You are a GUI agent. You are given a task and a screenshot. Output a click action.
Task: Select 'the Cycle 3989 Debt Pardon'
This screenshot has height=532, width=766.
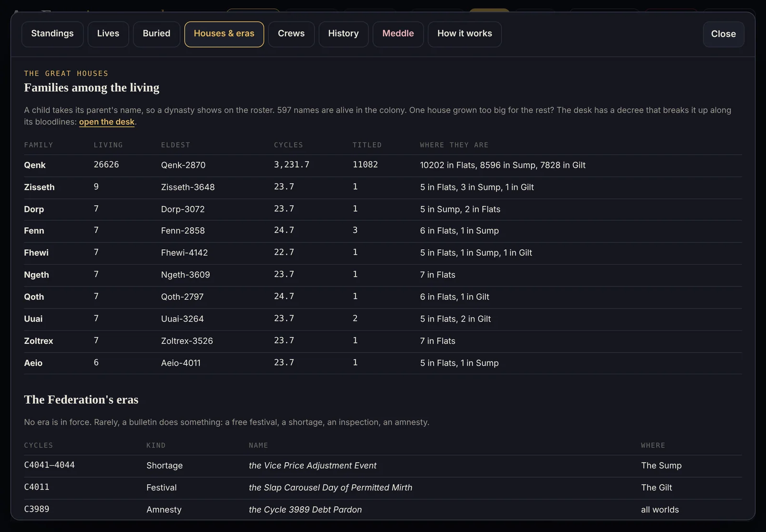pos(305,510)
